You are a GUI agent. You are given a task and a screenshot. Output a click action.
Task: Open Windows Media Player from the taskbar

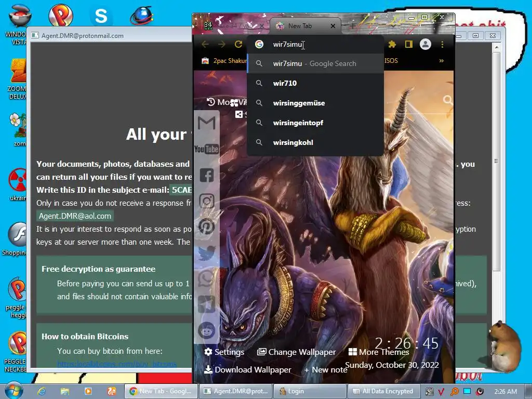point(88,391)
